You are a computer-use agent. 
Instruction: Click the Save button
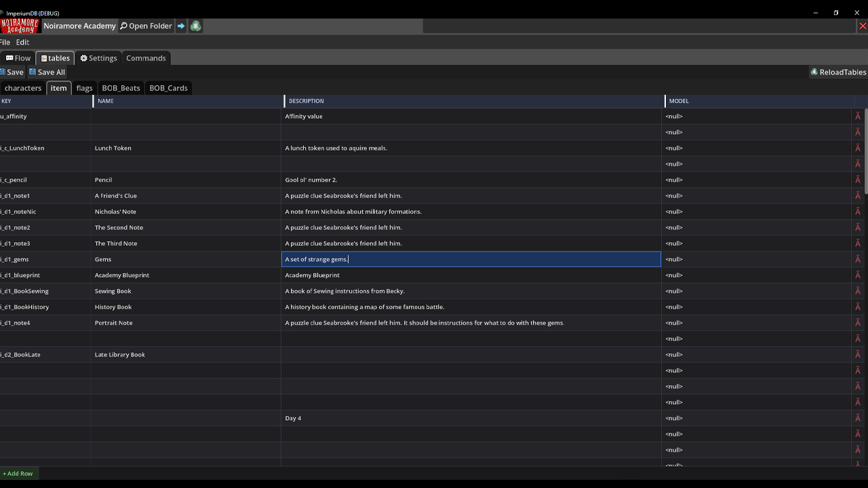point(12,72)
